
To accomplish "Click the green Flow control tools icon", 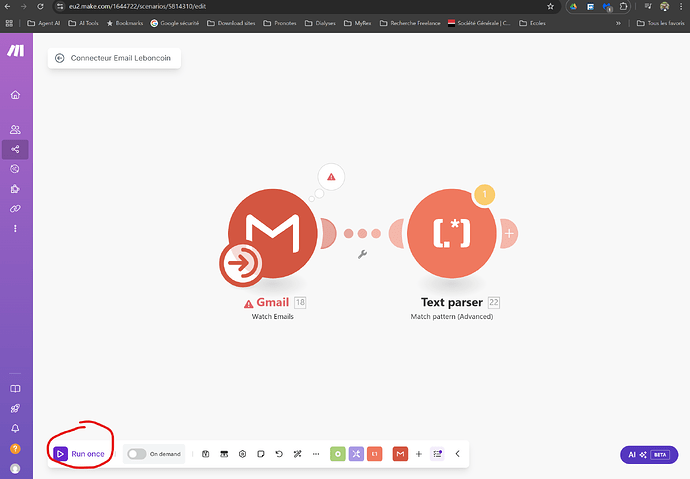I will (x=338, y=454).
